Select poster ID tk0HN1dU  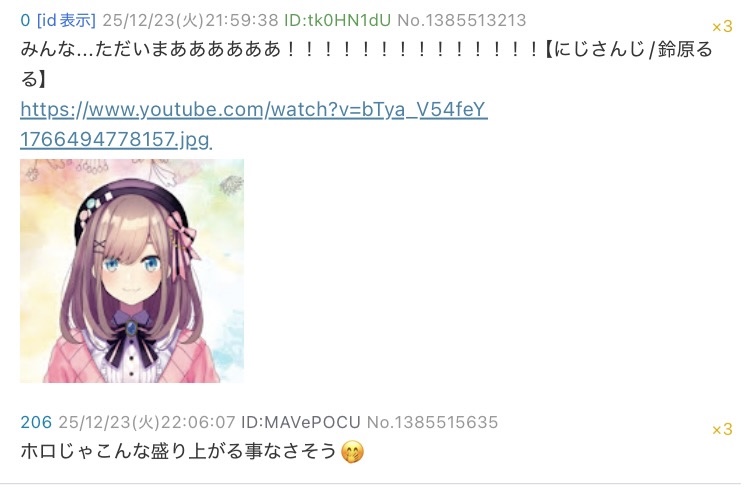tap(337, 21)
